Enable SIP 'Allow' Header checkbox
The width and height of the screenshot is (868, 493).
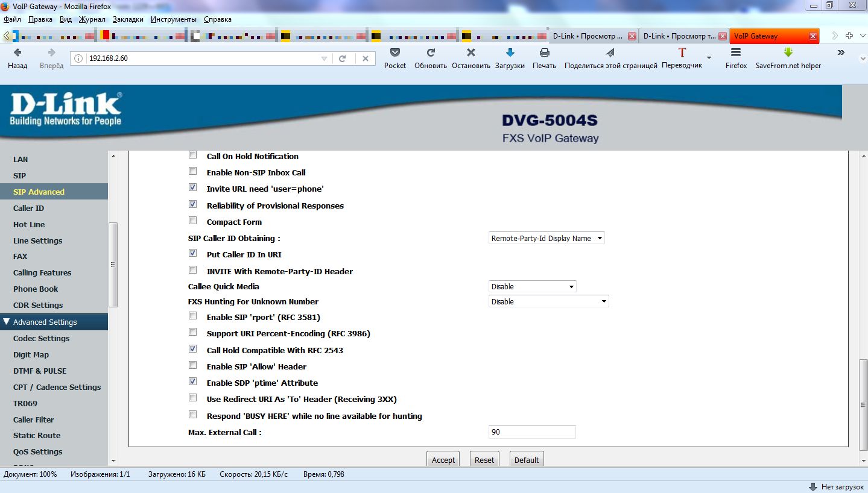tap(193, 365)
